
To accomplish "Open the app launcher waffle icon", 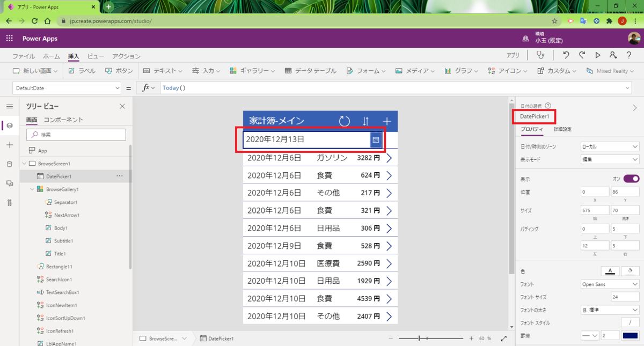I will point(9,39).
